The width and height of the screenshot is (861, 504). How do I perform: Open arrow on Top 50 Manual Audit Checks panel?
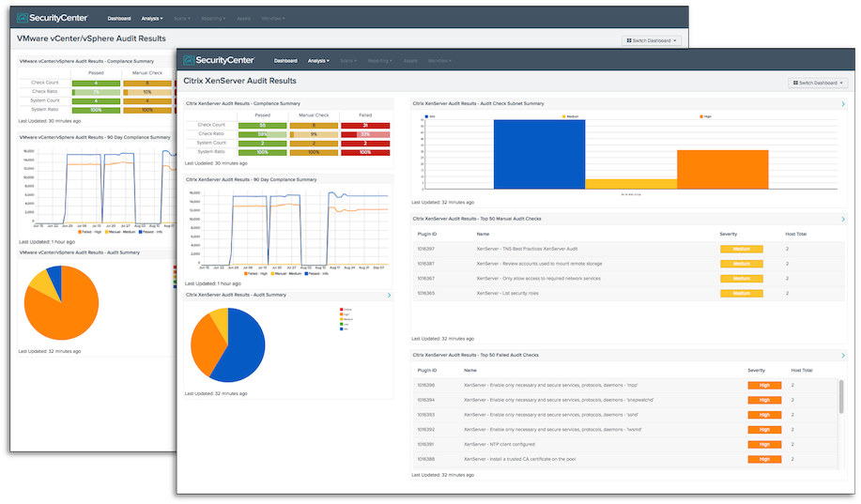tap(843, 219)
